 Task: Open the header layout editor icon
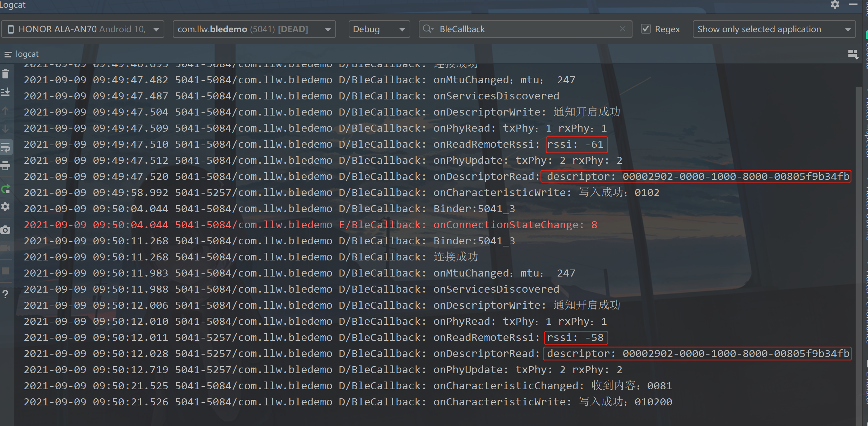(x=852, y=54)
